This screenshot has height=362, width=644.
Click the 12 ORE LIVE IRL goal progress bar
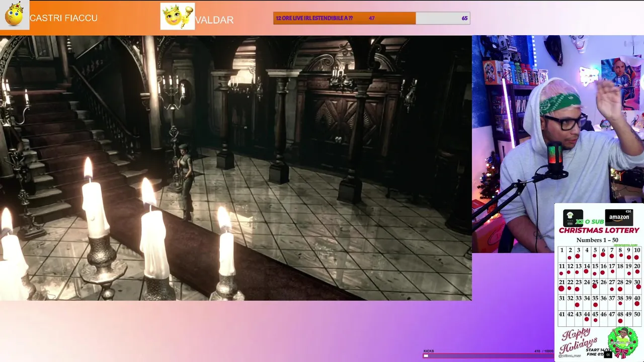click(x=371, y=18)
